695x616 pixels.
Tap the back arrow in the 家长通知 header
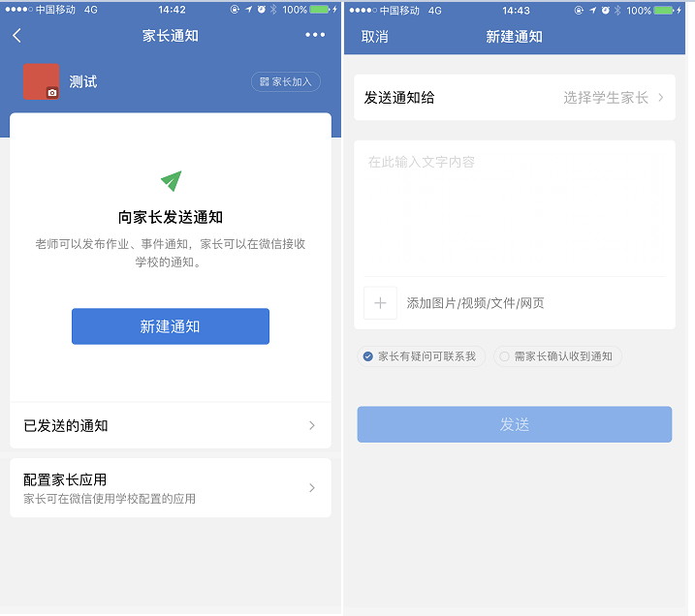[16, 36]
